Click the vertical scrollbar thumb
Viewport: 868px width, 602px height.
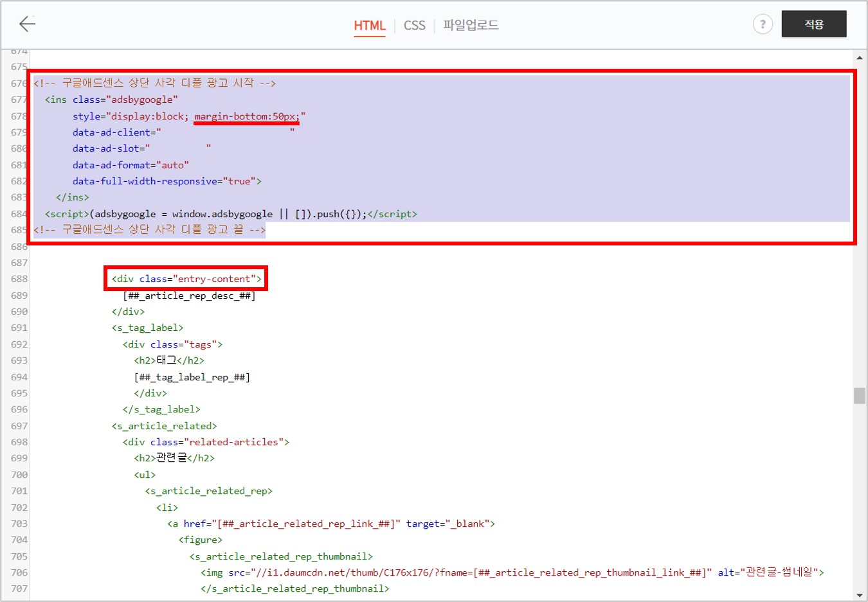(x=860, y=395)
